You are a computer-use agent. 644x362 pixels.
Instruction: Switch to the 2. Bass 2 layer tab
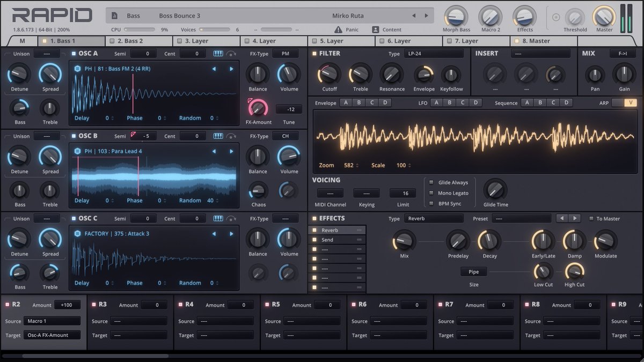point(139,41)
